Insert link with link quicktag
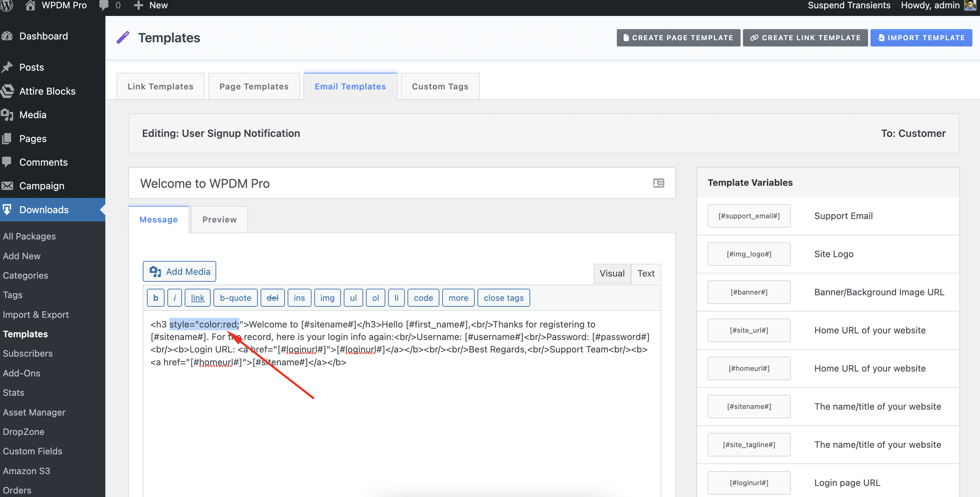Viewport: 980px width, 497px height. pos(198,298)
